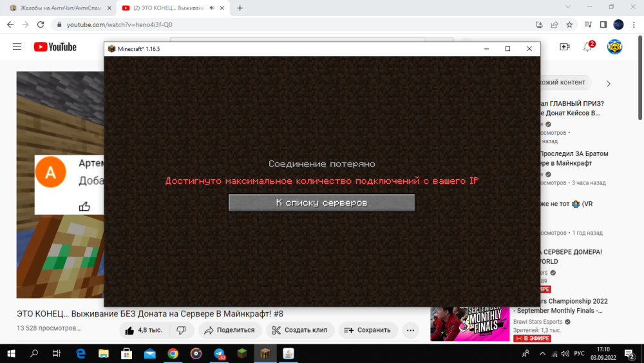644x363 pixels.
Task: Switch to Chrome on the taskbar
Action: 173,353
